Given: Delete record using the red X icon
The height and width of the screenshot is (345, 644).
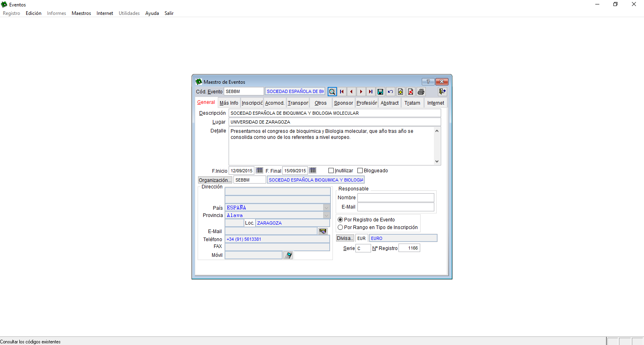Looking at the screenshot, I should [x=411, y=92].
